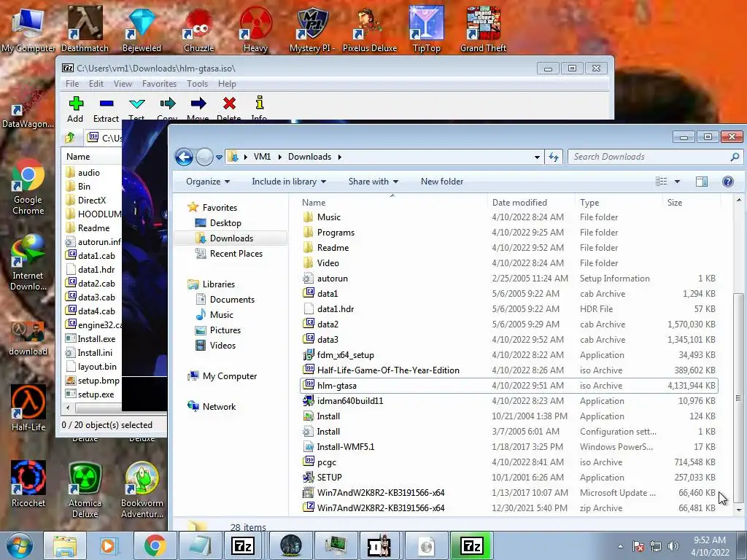This screenshot has width=747, height=560.
Task: Click the Explorer vertical scrollbar thumb
Action: 738,397
